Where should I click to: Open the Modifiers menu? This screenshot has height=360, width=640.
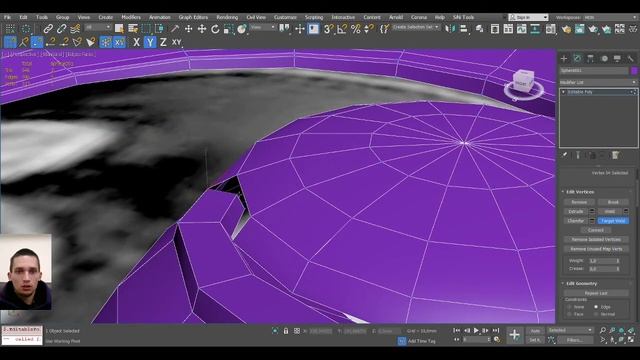click(131, 17)
